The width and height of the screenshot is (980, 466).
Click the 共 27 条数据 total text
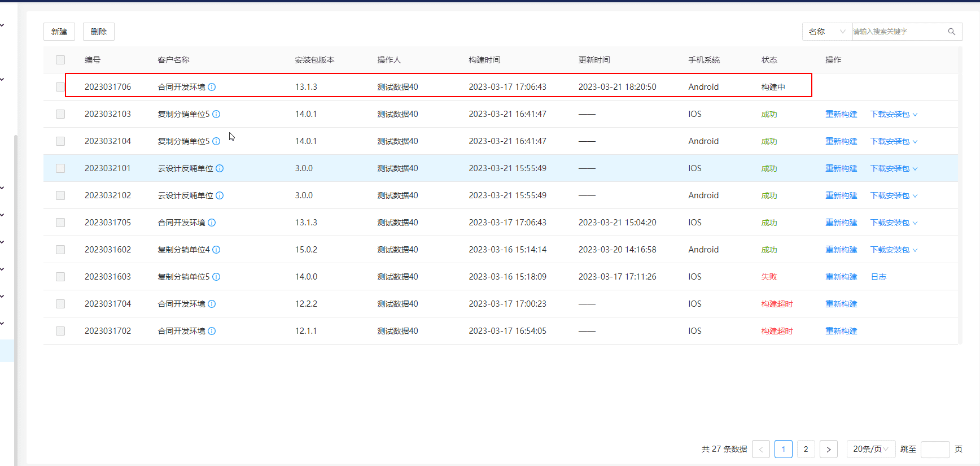tap(724, 449)
